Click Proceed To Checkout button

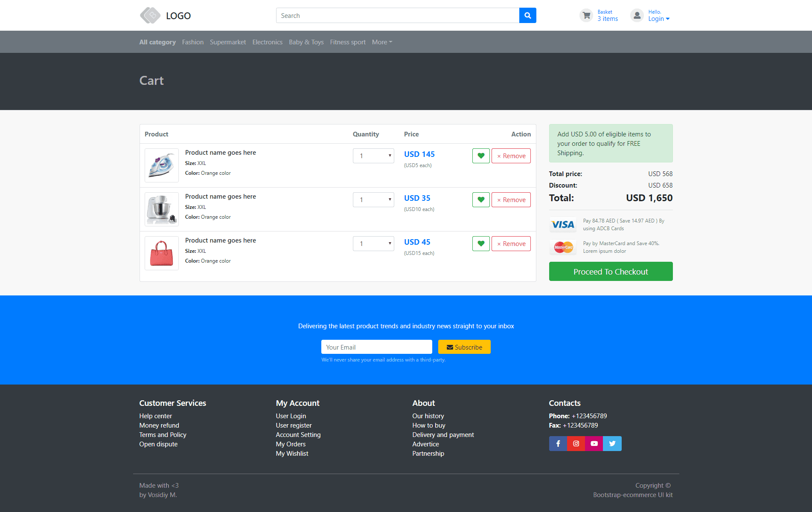(x=611, y=272)
